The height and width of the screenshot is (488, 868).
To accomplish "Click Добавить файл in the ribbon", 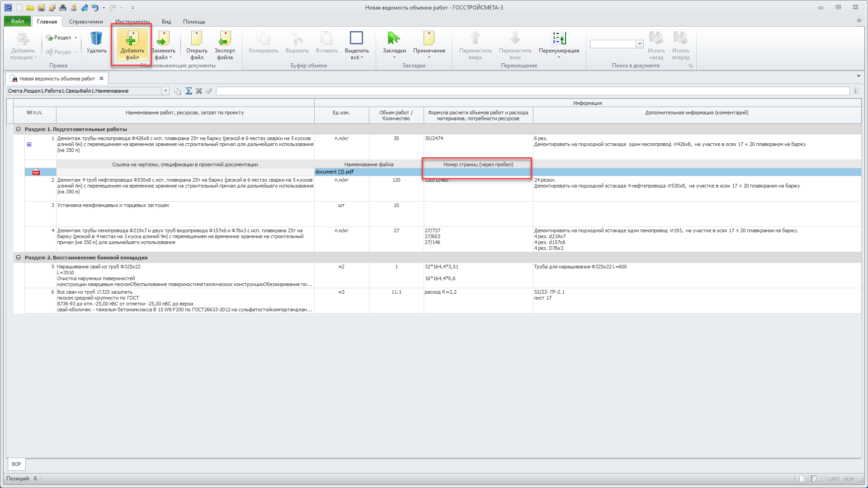I will pyautogui.click(x=132, y=45).
